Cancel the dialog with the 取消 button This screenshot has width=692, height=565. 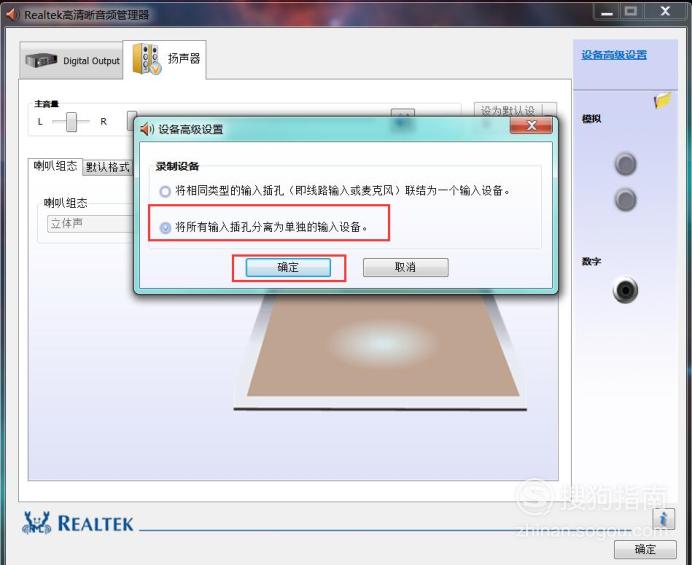point(405,267)
